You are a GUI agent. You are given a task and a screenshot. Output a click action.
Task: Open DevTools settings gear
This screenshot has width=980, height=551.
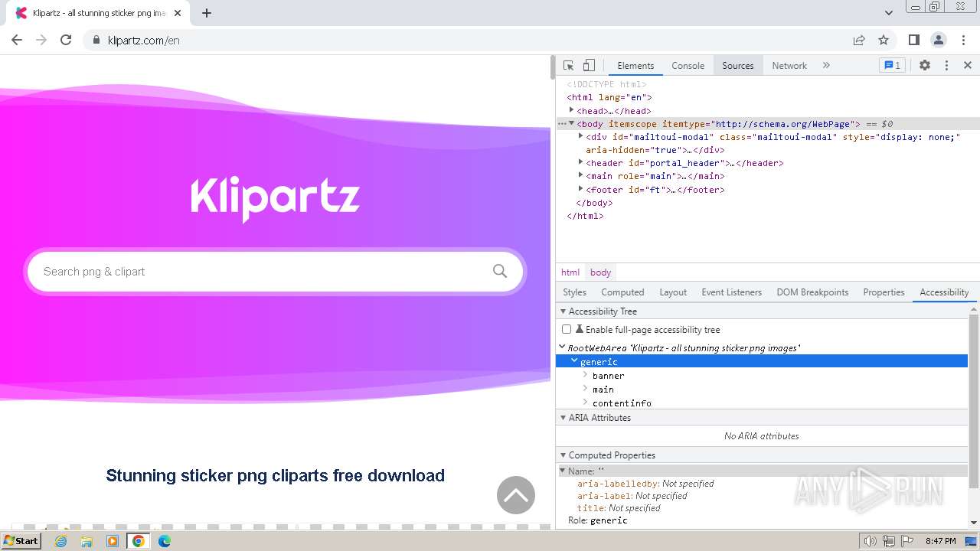click(x=925, y=65)
